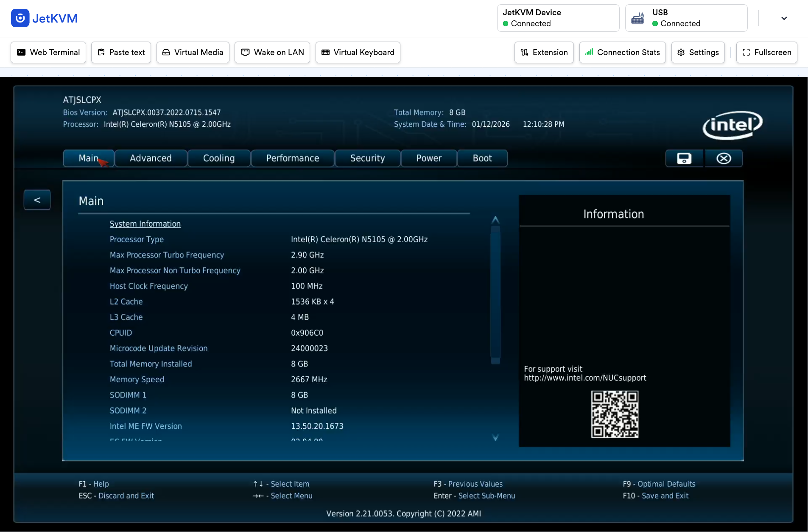This screenshot has width=808, height=532.
Task: Show the Virtual Keyboard
Action: click(x=358, y=52)
